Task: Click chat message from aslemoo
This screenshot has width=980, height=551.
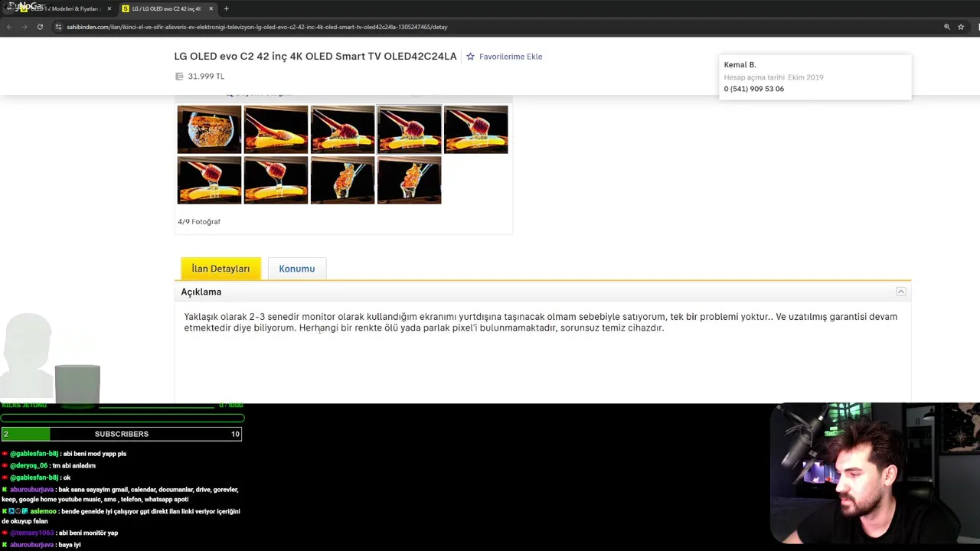Action: point(121,516)
